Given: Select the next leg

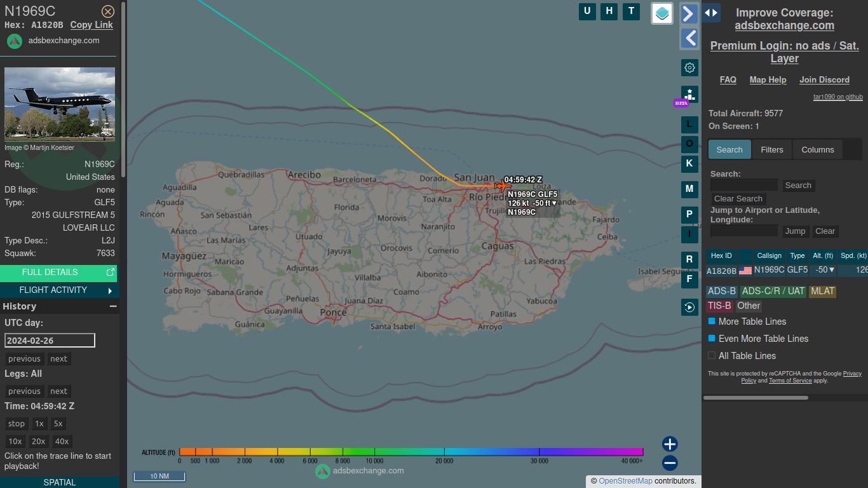Looking at the screenshot, I should click(58, 391).
